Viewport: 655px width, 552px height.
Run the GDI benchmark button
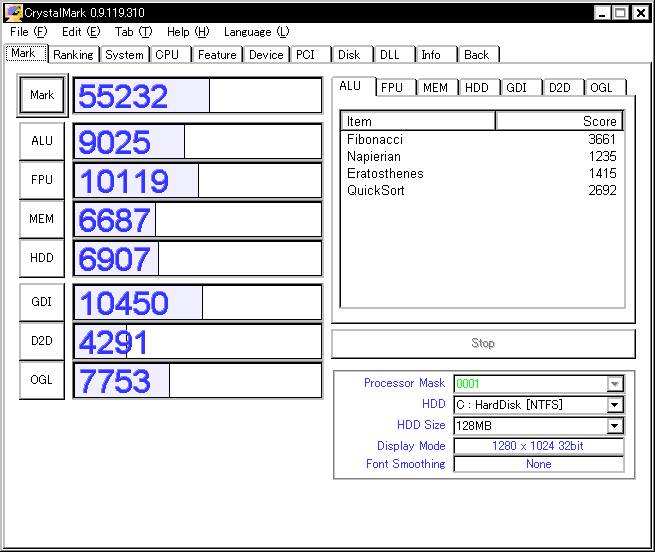(x=42, y=301)
